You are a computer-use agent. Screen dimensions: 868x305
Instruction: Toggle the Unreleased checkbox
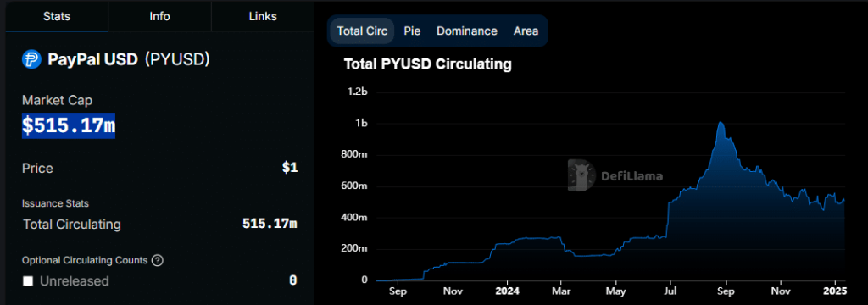point(28,281)
